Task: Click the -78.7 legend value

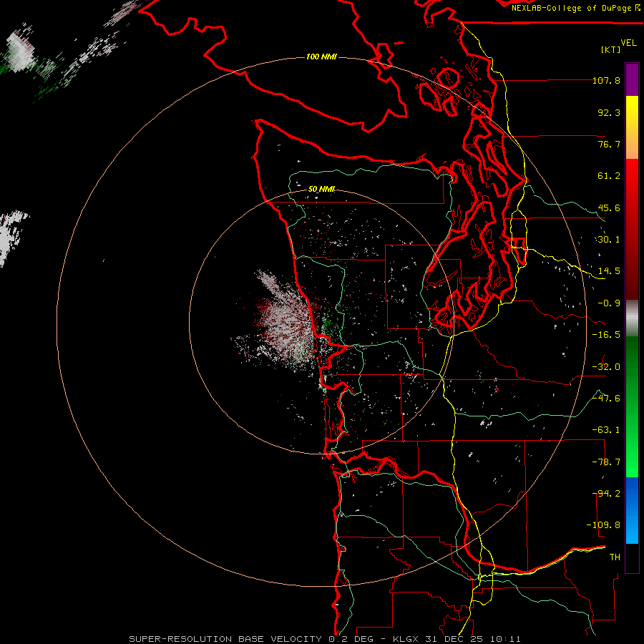Action: (606, 462)
